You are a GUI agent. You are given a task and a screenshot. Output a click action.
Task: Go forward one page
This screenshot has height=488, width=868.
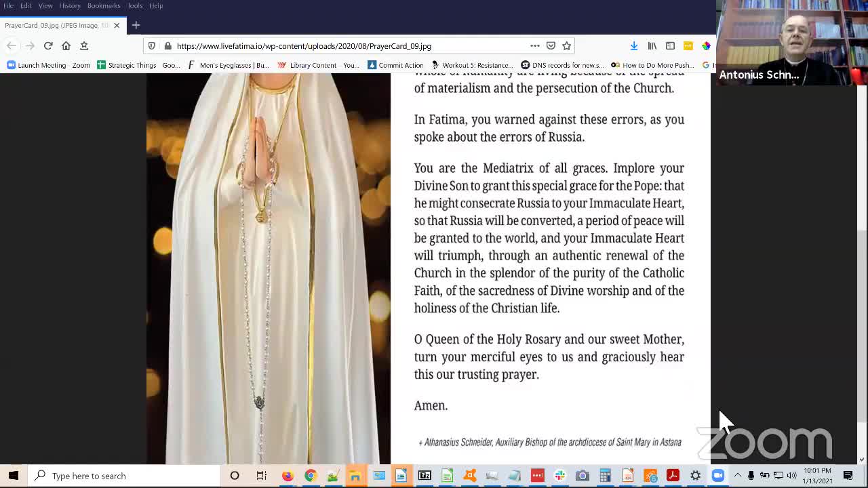30,45
